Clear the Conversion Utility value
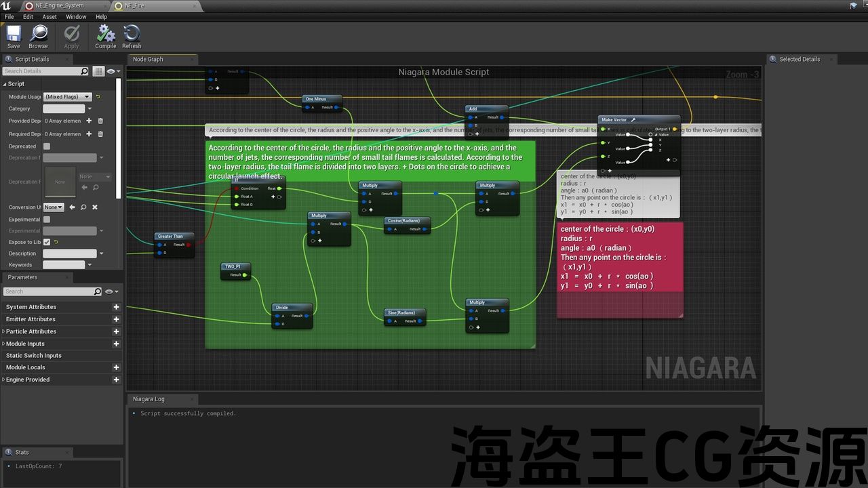868x488 pixels. pyautogui.click(x=95, y=207)
